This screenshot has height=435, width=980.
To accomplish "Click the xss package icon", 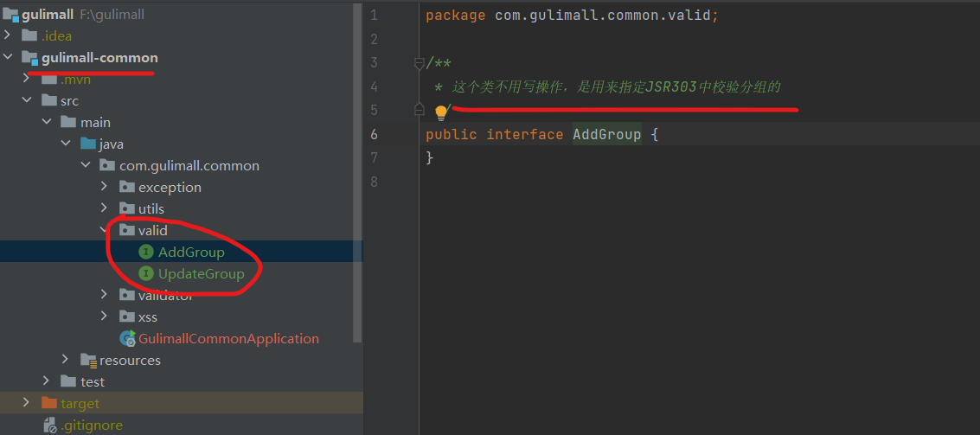I will pyautogui.click(x=127, y=317).
